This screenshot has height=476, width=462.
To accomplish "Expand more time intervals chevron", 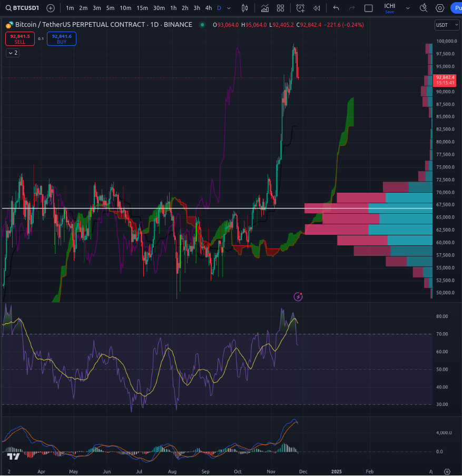I will pos(229,8).
